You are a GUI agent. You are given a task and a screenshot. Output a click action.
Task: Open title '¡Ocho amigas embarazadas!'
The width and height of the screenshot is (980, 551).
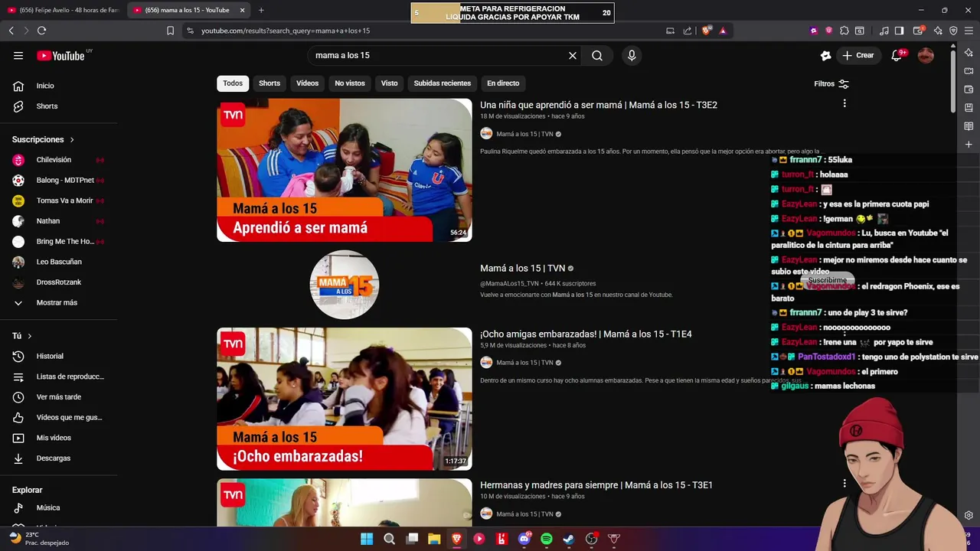(x=586, y=334)
